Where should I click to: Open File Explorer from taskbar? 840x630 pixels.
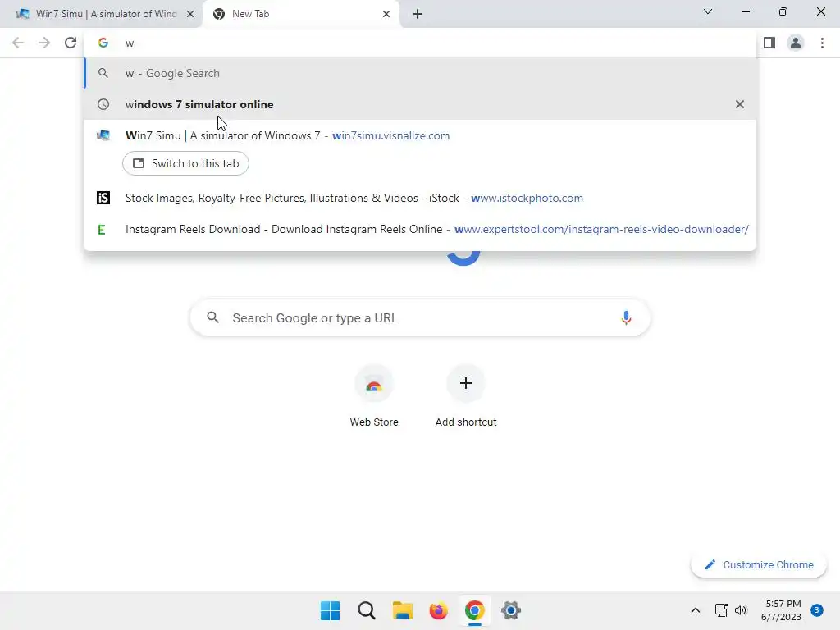[x=402, y=610]
